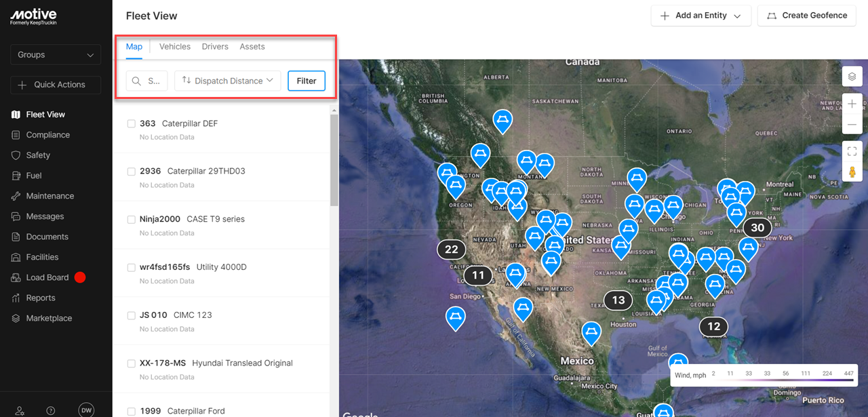Open the Drivers tab

click(215, 46)
